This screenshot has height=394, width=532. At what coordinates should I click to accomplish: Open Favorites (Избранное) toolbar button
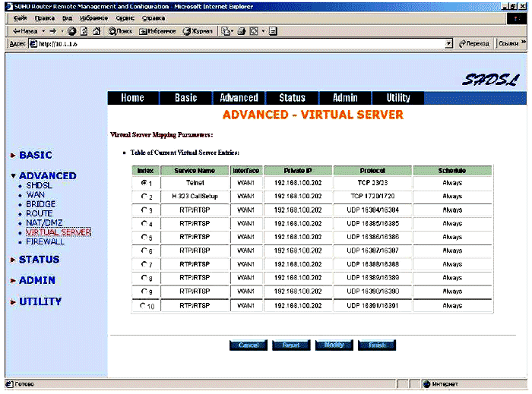tap(157, 31)
